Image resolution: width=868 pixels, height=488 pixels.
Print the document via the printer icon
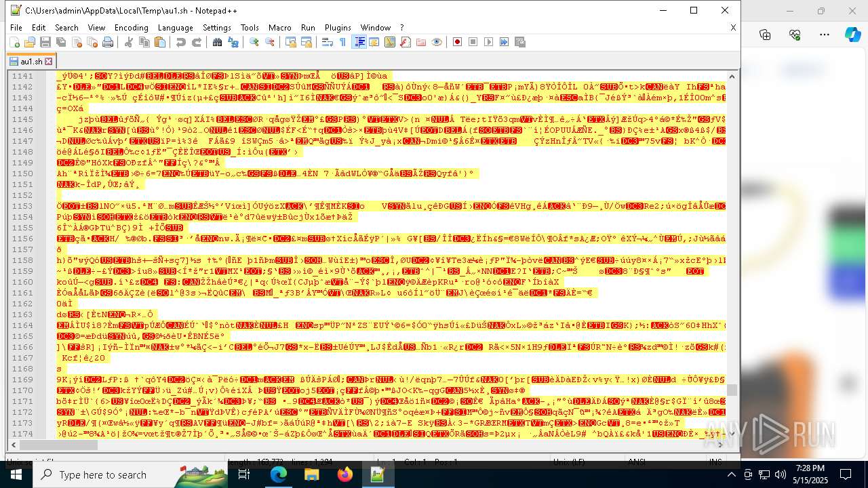point(107,42)
